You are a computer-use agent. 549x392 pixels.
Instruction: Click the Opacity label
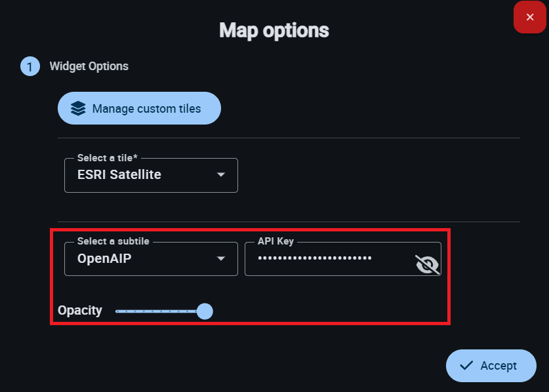click(x=80, y=310)
